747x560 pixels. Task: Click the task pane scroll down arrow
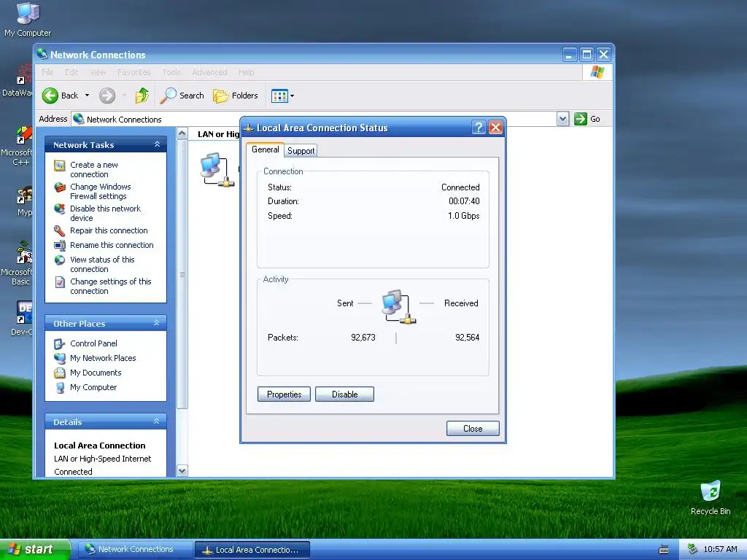tap(182, 471)
